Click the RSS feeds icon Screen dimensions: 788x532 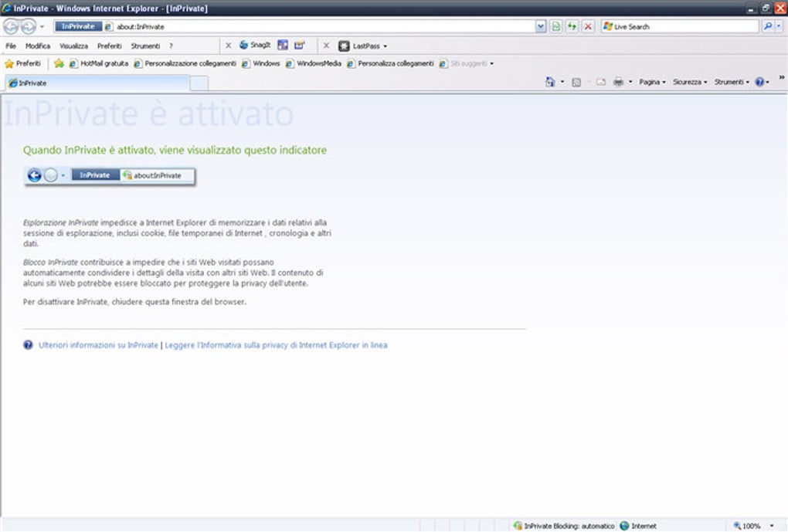tap(576, 82)
